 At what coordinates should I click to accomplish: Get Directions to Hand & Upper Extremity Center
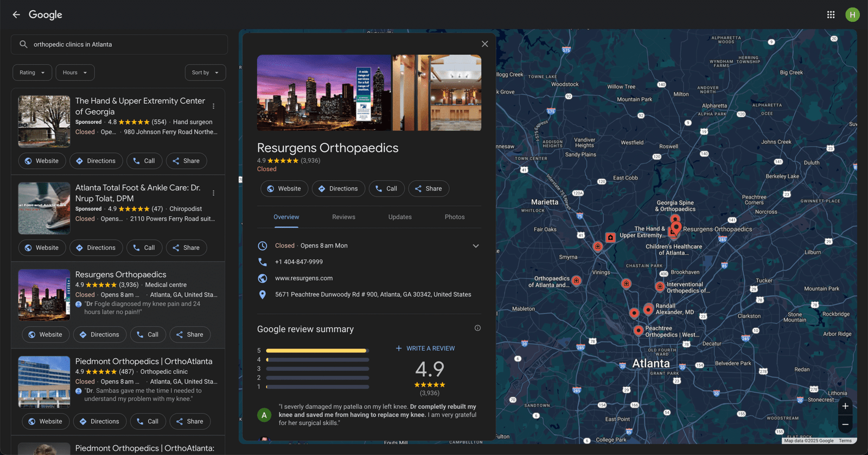pyautogui.click(x=96, y=161)
